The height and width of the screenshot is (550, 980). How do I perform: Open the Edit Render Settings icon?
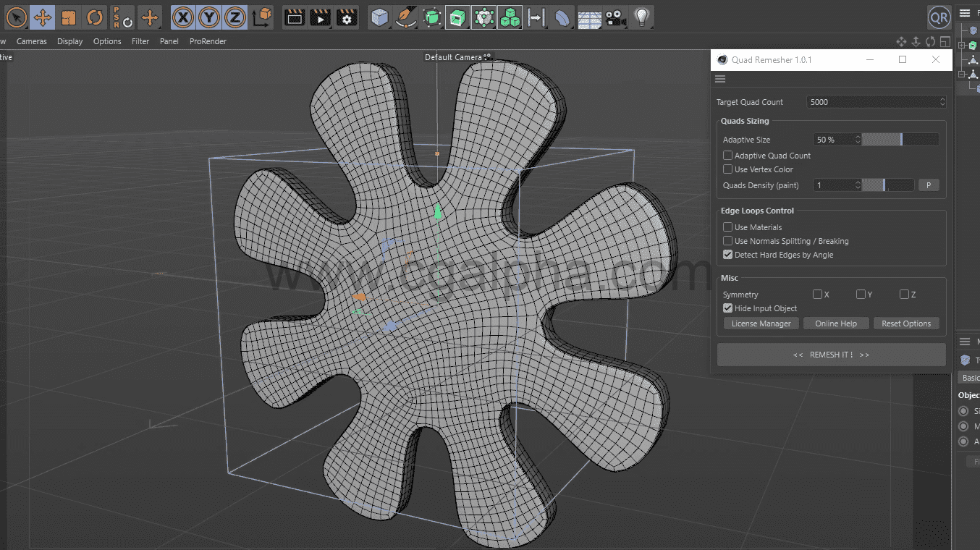346,17
